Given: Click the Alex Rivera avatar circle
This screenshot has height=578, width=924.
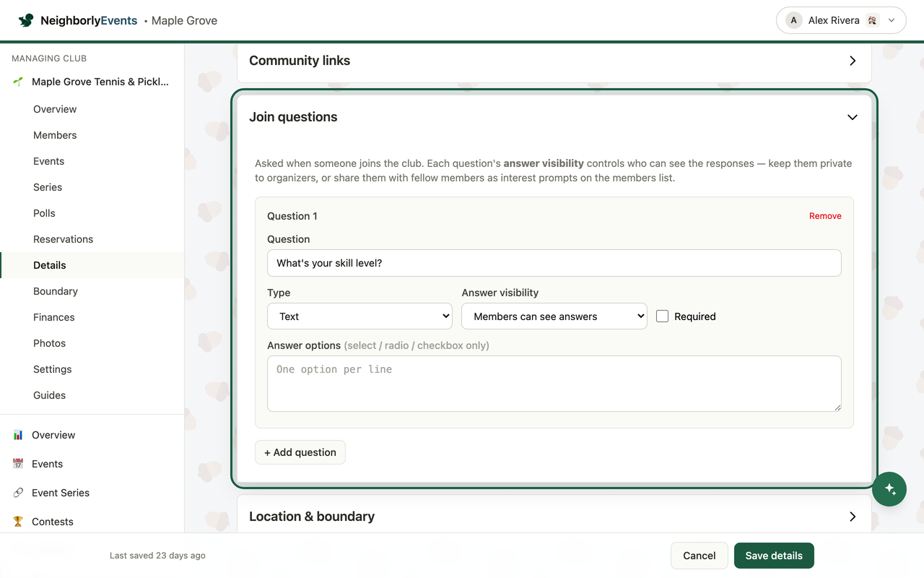Looking at the screenshot, I should [x=794, y=20].
